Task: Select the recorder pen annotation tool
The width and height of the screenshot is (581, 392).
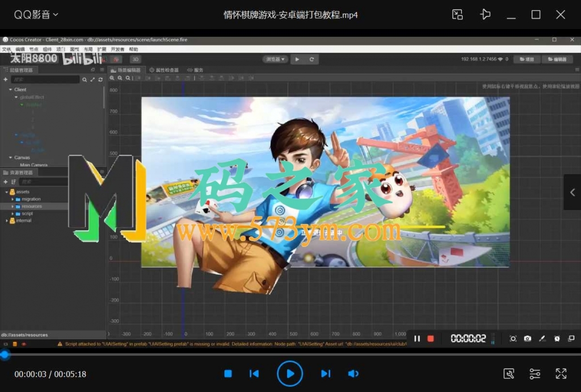Action: 542,338
